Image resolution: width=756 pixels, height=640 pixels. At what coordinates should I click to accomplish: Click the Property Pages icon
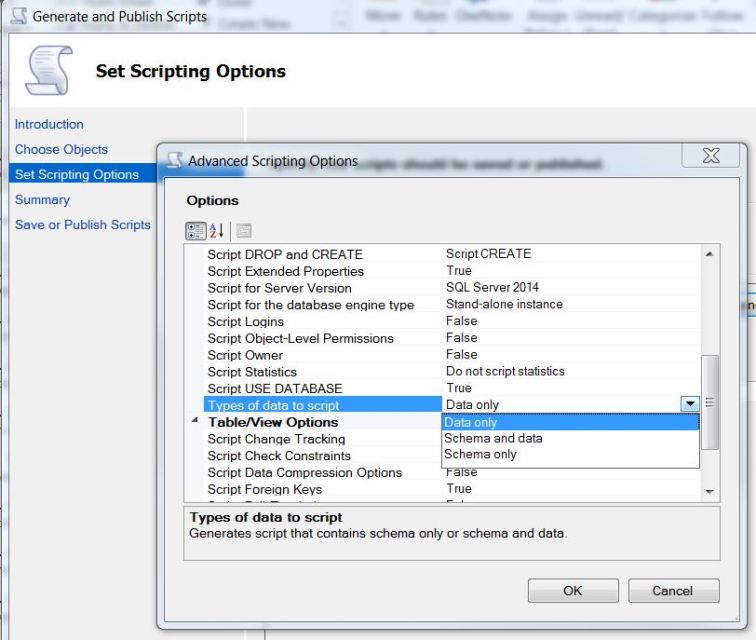point(243,231)
